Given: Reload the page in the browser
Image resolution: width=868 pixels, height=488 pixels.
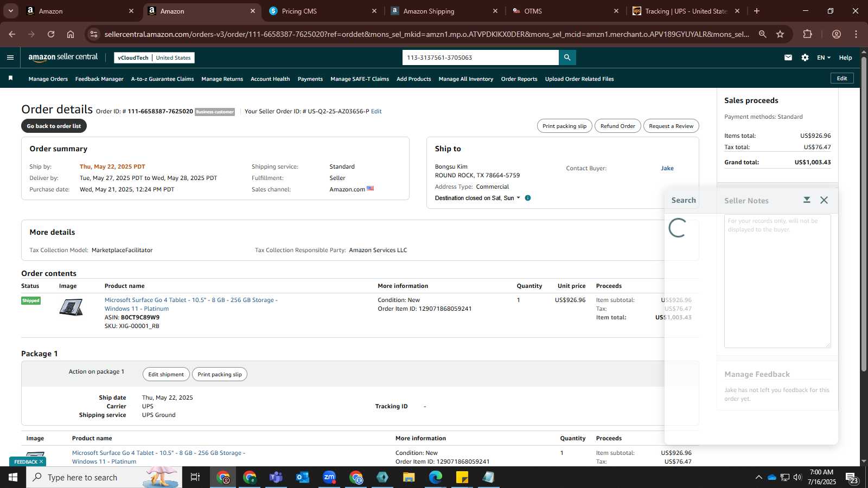Looking at the screenshot, I should pyautogui.click(x=51, y=34).
